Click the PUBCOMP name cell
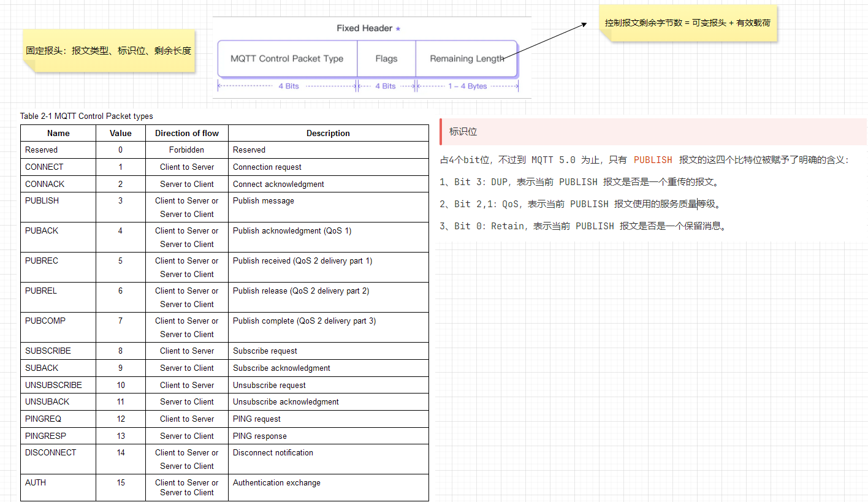Image resolution: width=868 pixels, height=502 pixels. [x=58, y=327]
